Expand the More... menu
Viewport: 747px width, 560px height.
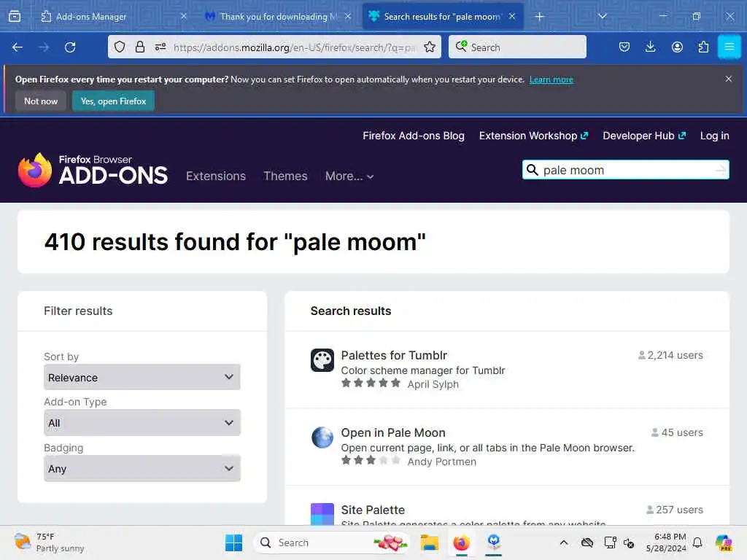[x=349, y=176]
